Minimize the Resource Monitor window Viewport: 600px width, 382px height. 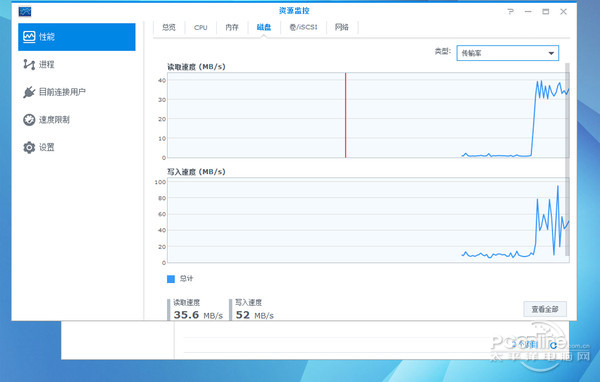point(528,11)
